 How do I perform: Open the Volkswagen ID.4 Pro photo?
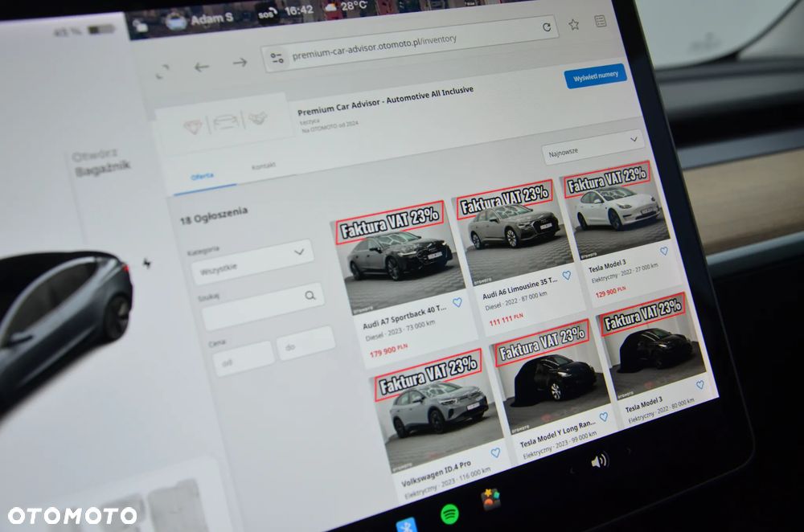[x=437, y=410]
